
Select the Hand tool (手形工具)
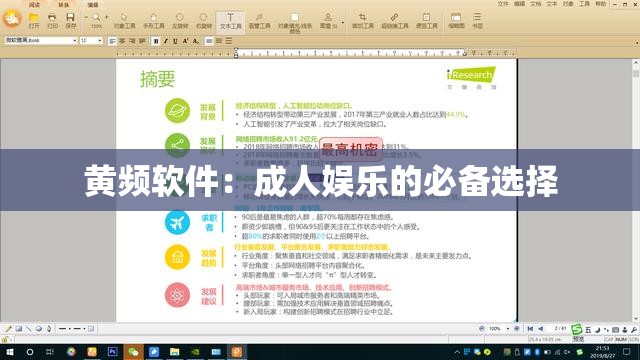[153, 20]
